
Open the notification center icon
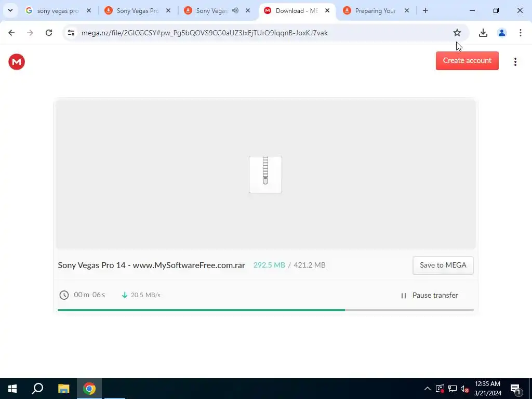click(515, 389)
